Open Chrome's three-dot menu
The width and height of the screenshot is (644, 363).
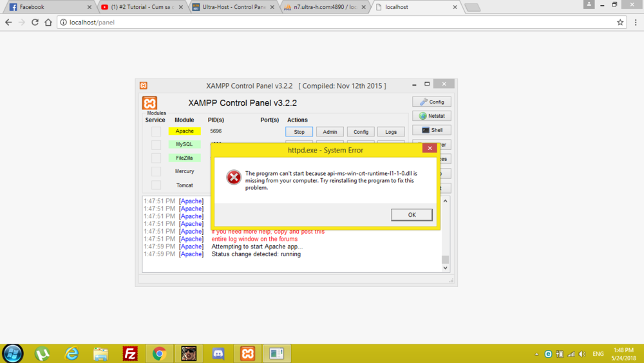tap(636, 22)
